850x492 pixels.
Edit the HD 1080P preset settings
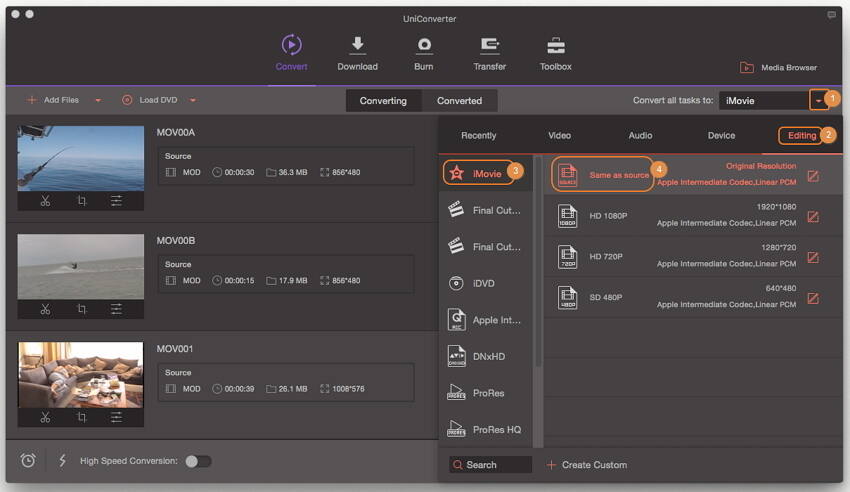813,217
